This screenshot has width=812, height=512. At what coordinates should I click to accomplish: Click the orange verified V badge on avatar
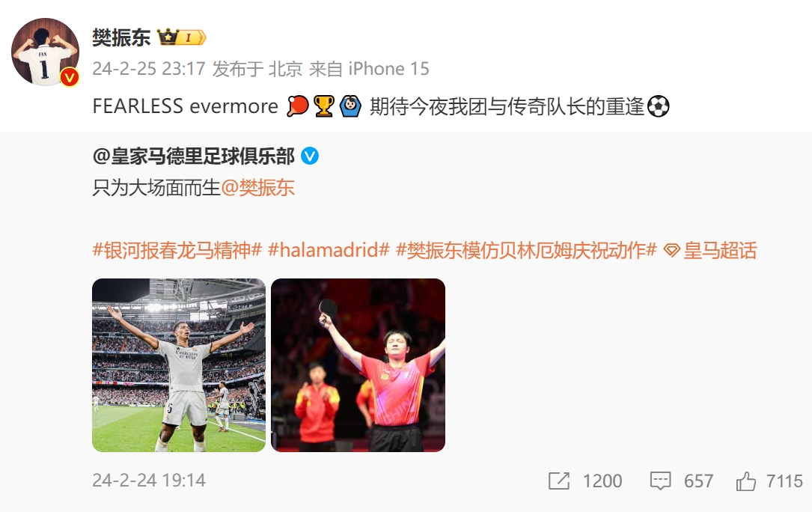pos(70,77)
